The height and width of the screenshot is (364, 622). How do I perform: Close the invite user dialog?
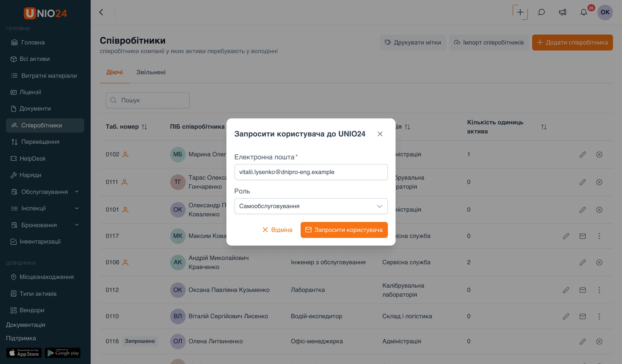pyautogui.click(x=380, y=134)
